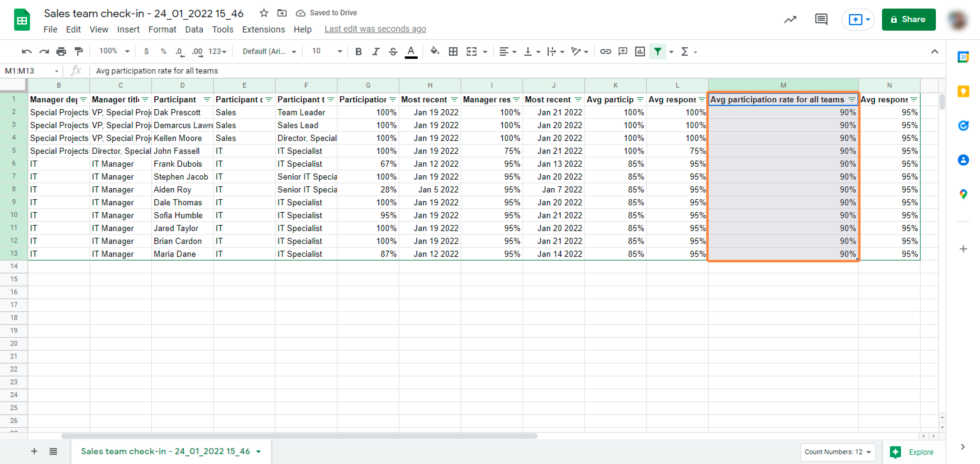Star this spreadsheet

(264, 13)
